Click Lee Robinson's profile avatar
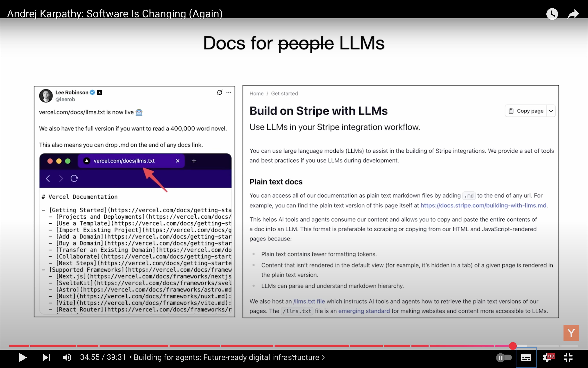Viewport: 588px width, 368px height. (x=46, y=96)
